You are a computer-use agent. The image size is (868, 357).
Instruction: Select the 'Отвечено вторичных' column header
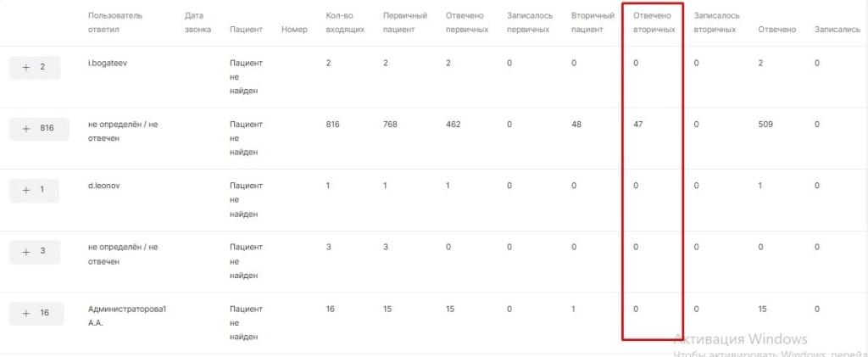point(654,23)
